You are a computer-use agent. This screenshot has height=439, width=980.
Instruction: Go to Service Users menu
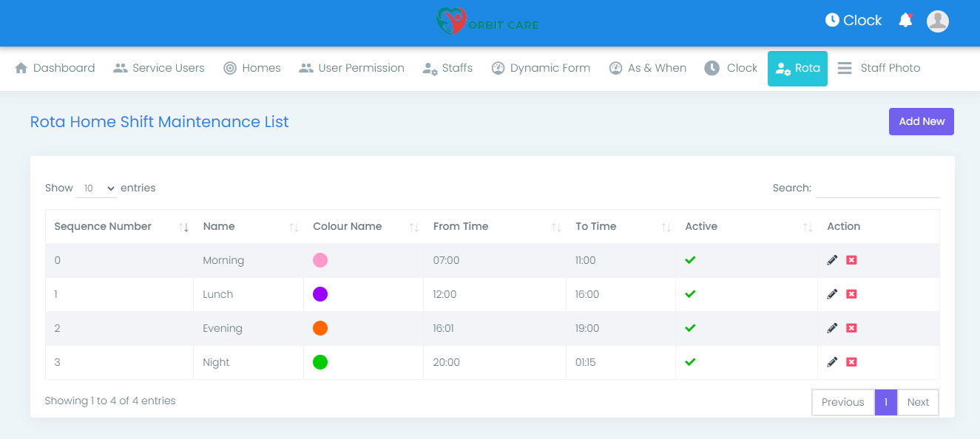click(159, 68)
